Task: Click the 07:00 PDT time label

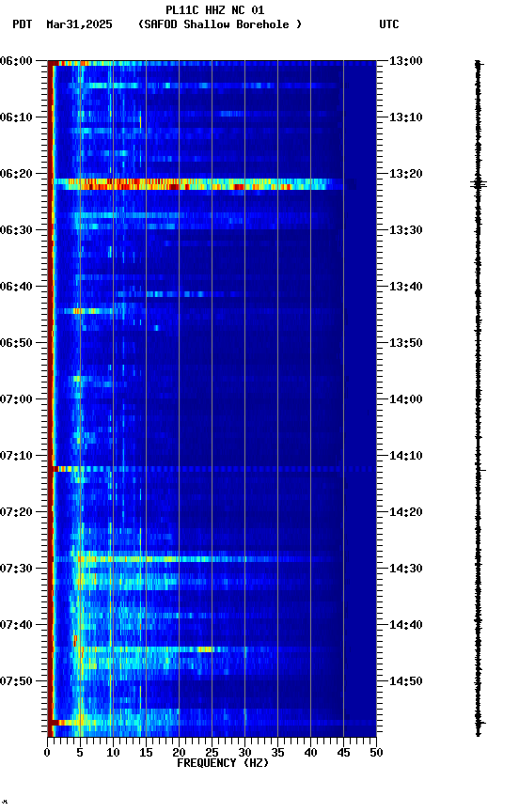Action: pyautogui.click(x=16, y=399)
